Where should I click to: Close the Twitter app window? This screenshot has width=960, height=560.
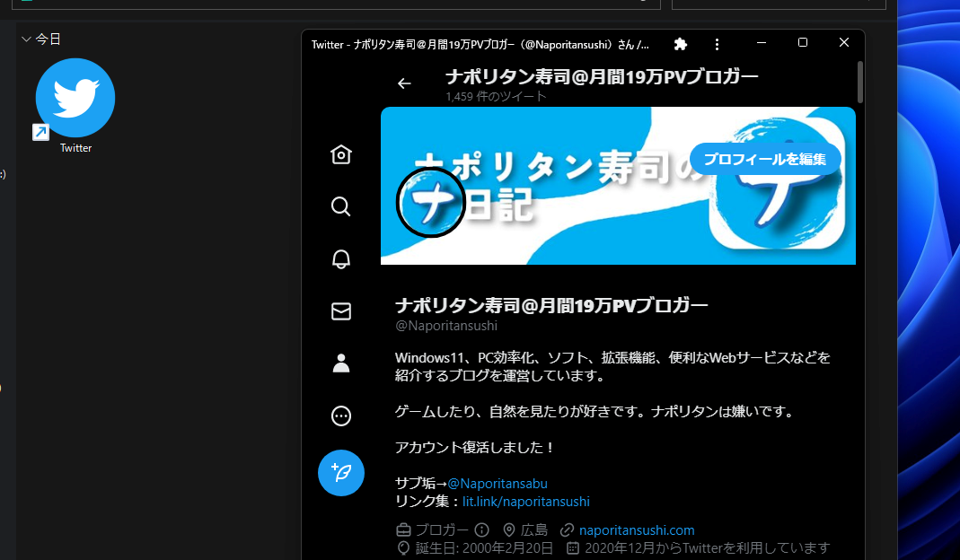(x=843, y=43)
